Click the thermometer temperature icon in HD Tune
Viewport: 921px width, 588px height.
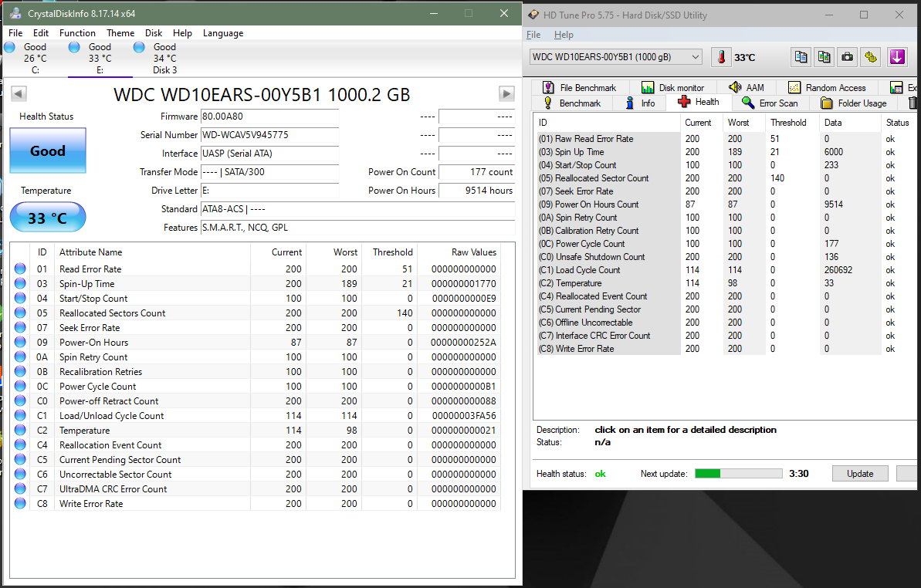pyautogui.click(x=721, y=57)
